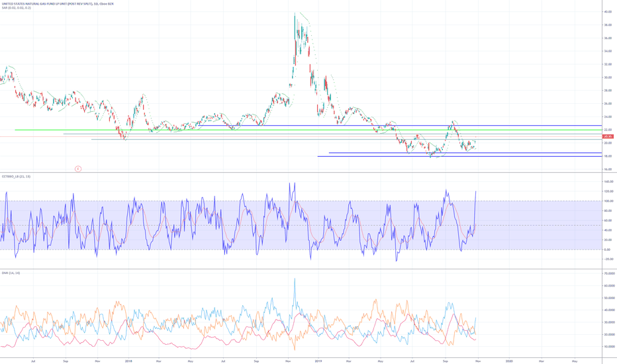
Task: Click the 2018 label on time axis
Action: tap(128, 361)
